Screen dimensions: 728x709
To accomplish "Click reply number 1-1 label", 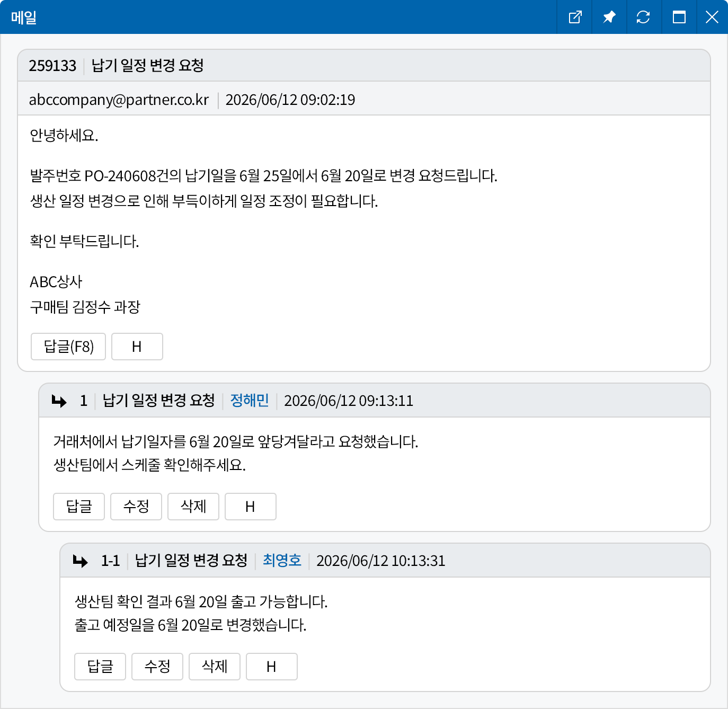I will (x=111, y=561).
